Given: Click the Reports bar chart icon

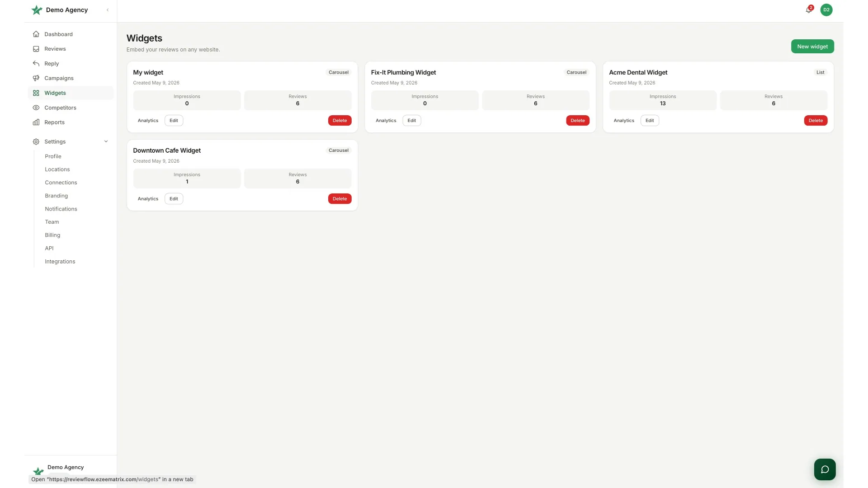Looking at the screenshot, I should pyautogui.click(x=36, y=122).
